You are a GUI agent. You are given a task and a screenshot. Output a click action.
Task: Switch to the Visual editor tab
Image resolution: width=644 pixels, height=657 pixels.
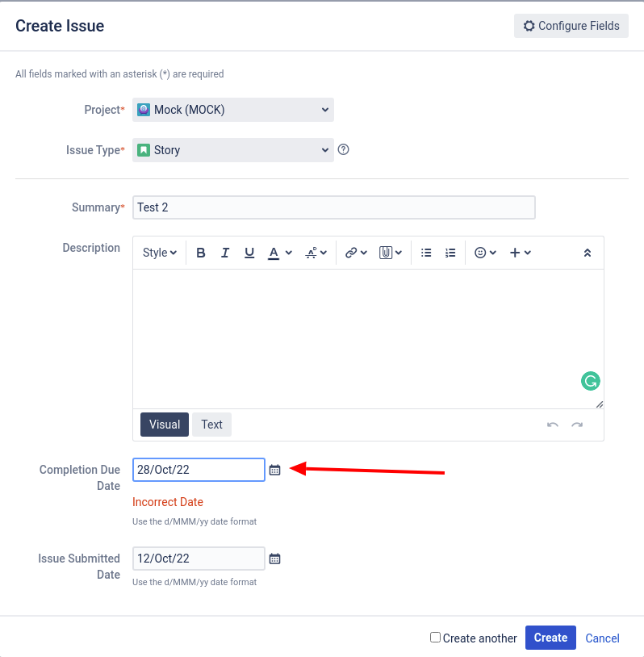pos(165,425)
